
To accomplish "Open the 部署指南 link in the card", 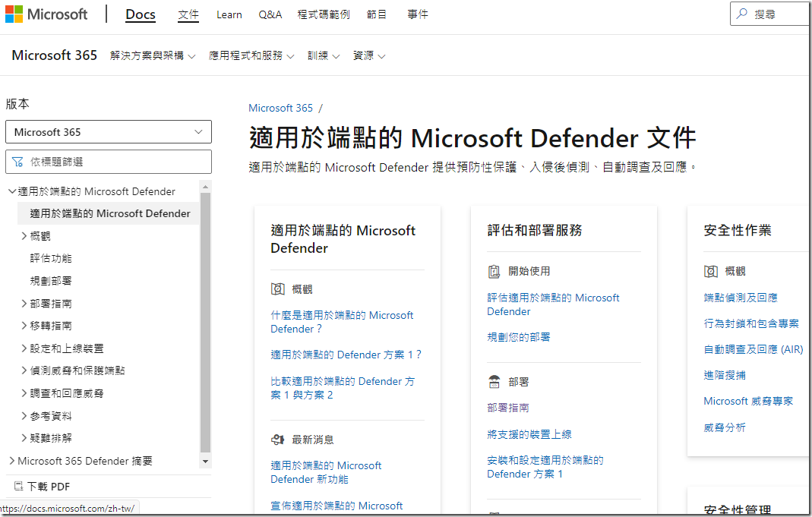I will 508,408.
